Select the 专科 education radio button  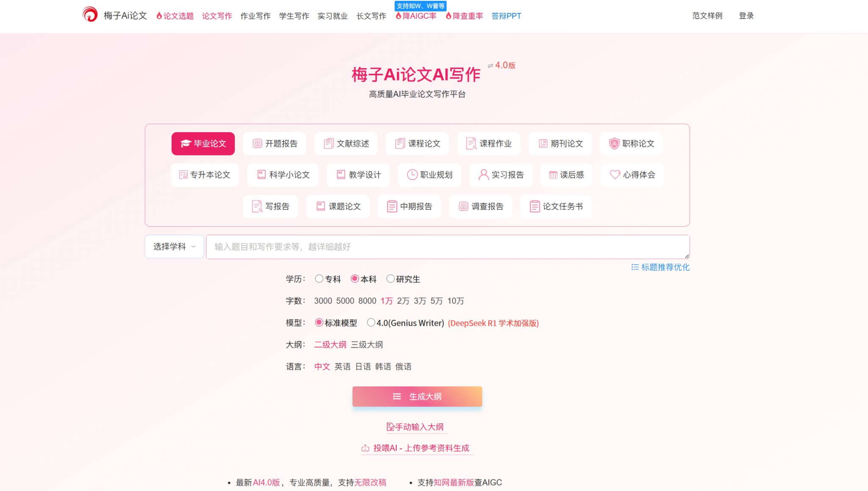319,279
